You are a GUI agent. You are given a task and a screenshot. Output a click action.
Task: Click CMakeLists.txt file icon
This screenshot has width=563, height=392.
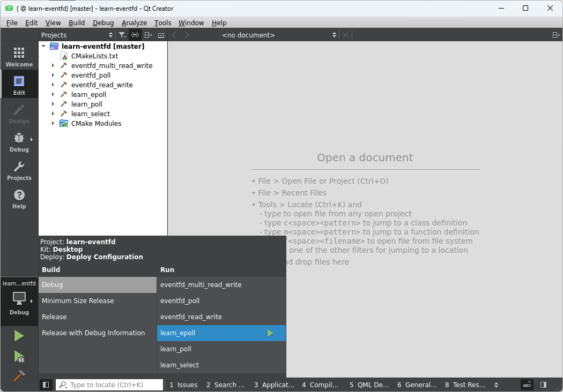64,56
